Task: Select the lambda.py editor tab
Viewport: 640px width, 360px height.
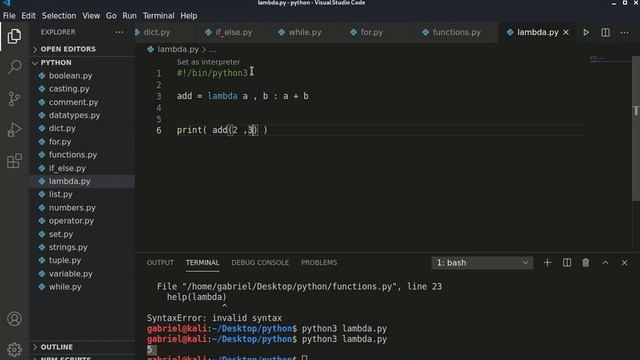Action: coord(537,32)
